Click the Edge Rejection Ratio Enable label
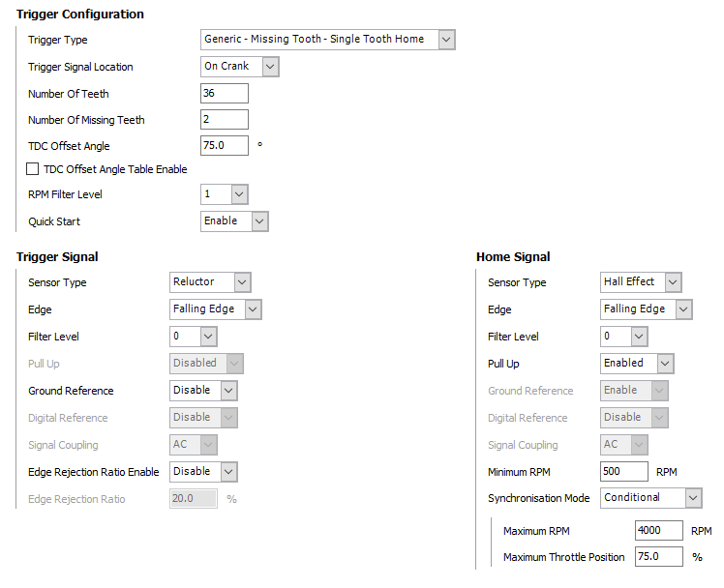 coord(94,472)
